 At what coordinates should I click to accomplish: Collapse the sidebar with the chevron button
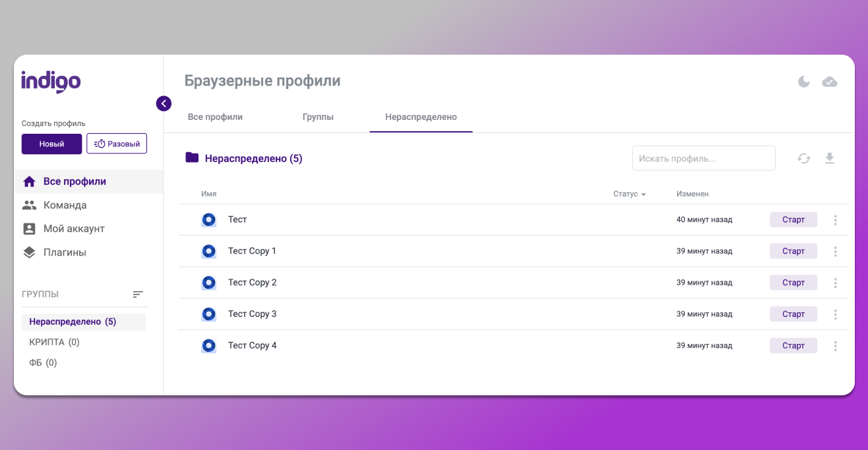point(164,103)
